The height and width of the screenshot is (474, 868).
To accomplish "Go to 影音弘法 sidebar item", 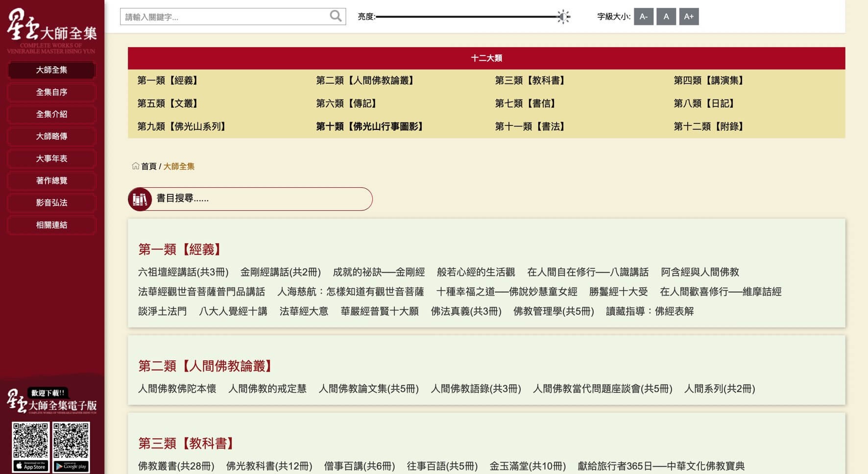I will coord(51,202).
